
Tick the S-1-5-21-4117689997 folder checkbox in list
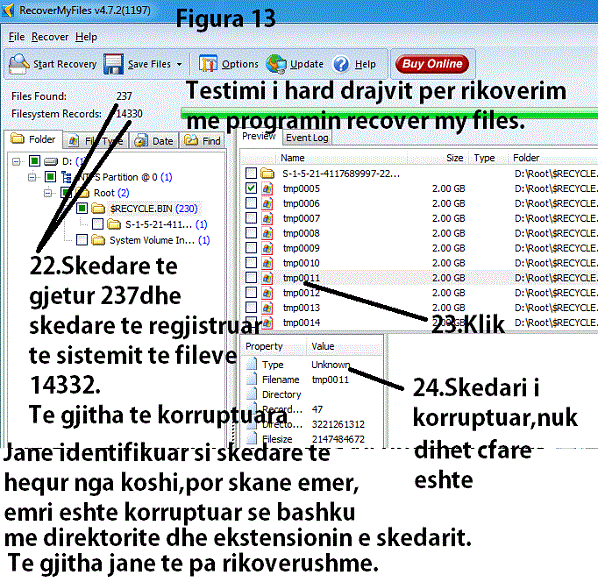251,173
